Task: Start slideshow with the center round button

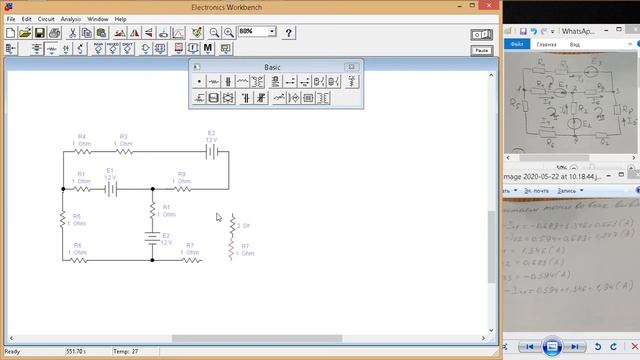Action: coord(552,347)
